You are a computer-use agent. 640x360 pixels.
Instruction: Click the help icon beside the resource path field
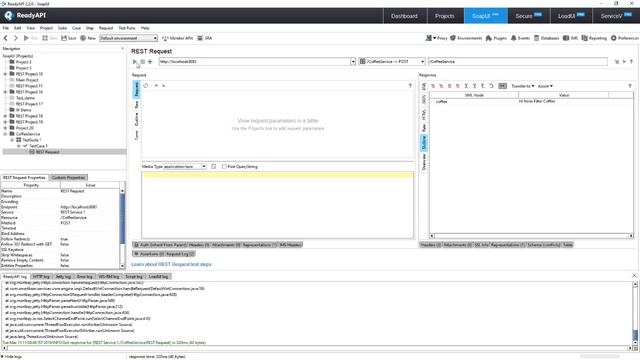[631, 62]
